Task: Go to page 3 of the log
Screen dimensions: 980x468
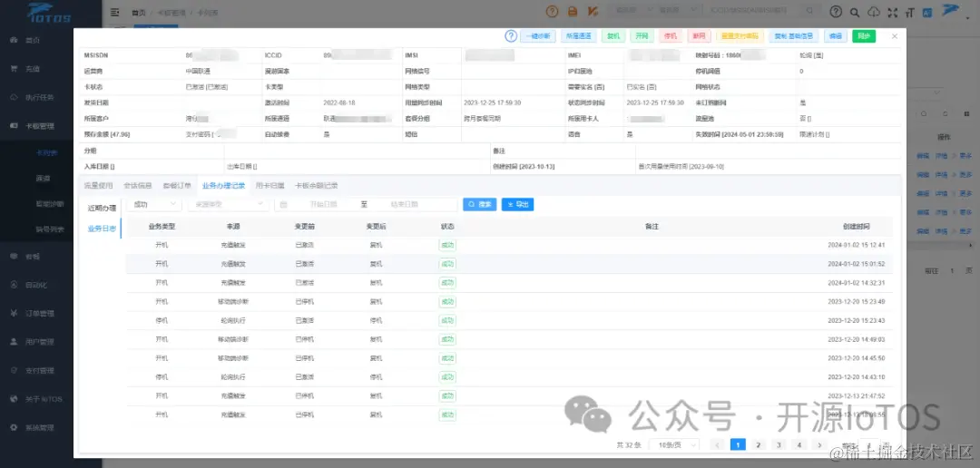Action: 779,445
